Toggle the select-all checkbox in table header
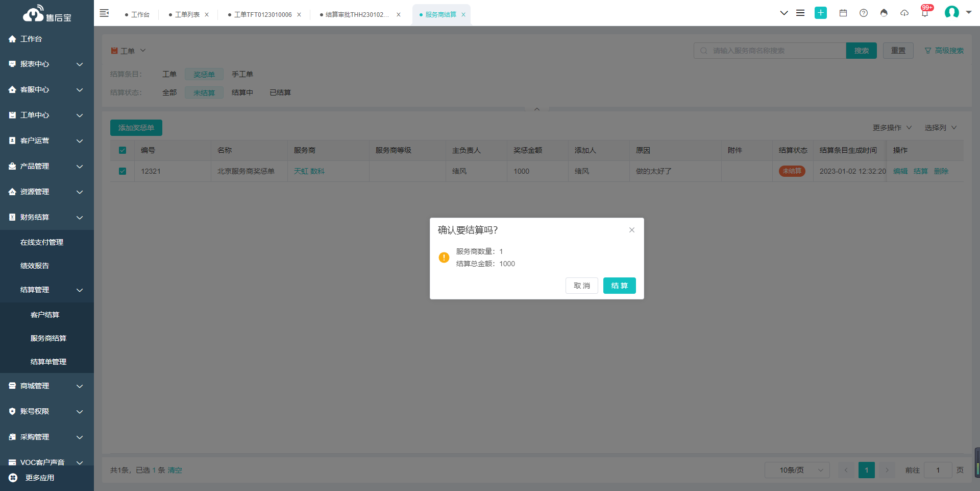 coord(122,150)
